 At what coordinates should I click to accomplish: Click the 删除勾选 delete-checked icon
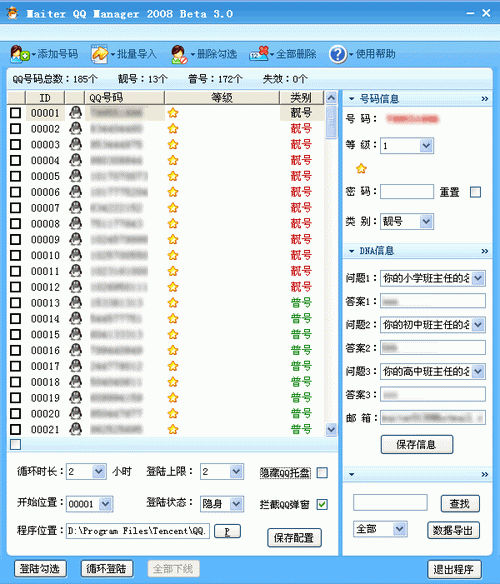pyautogui.click(x=179, y=54)
